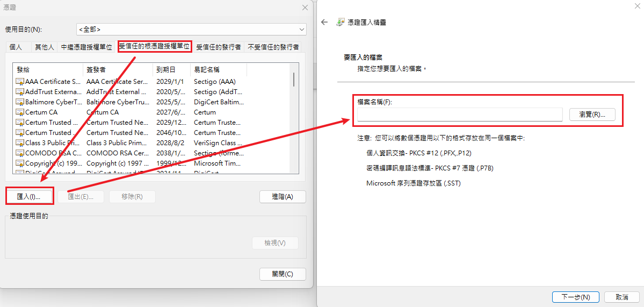Image resolution: width=644 pixels, height=307 pixels.
Task: Click 瀏覽(R)... to browse for a file
Action: pos(592,115)
